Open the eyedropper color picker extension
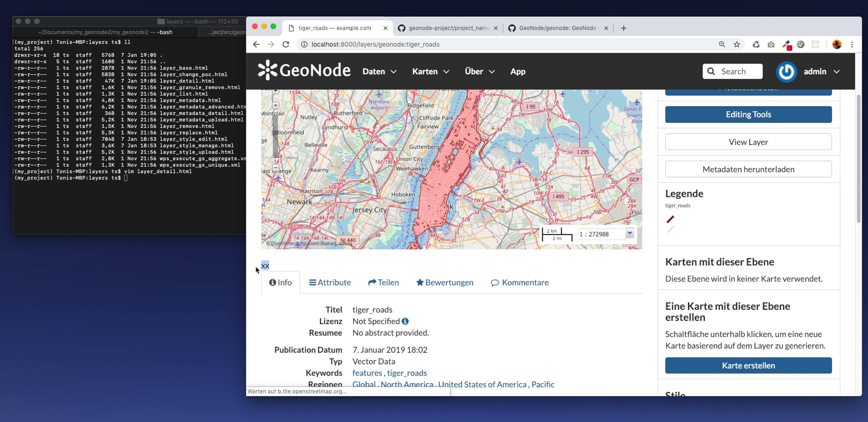The height and width of the screenshot is (422, 868). click(786, 45)
